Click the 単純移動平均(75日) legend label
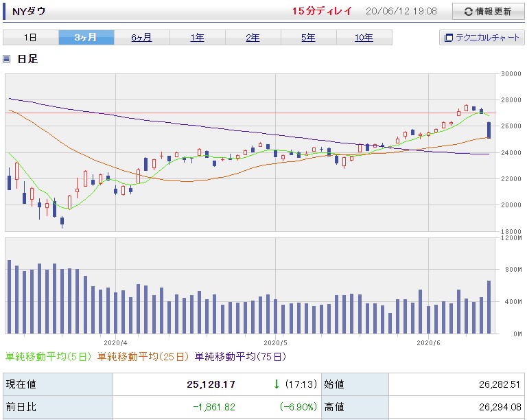The image size is (527, 420). pos(241,356)
